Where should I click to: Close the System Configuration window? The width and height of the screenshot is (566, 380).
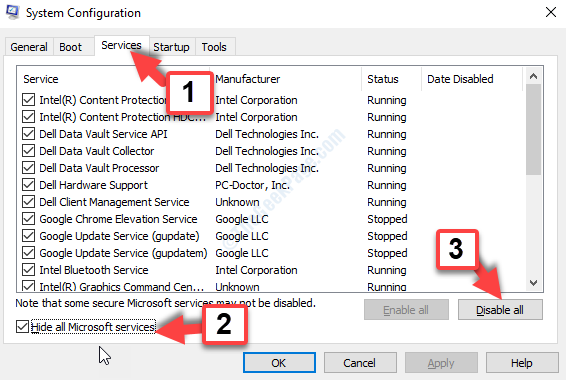tap(551, 12)
